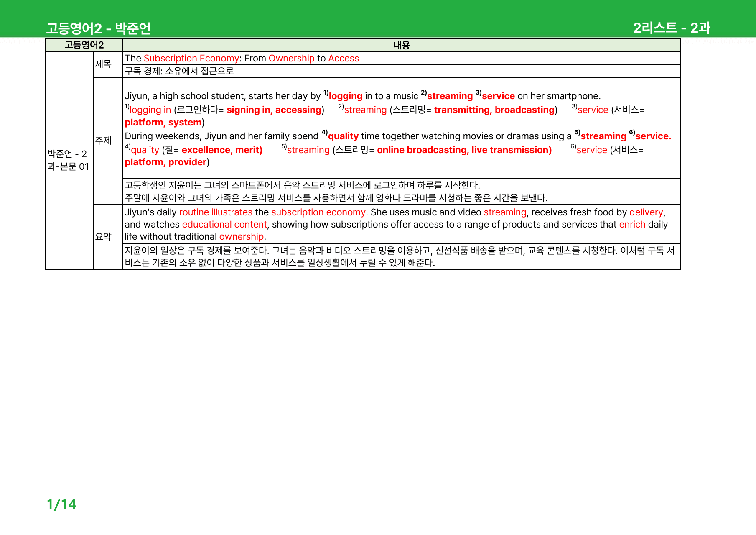Viewport: 756px width, 535px height.
Task: Click the bold red word 'quality' in the second sentence
Action: [343, 136]
